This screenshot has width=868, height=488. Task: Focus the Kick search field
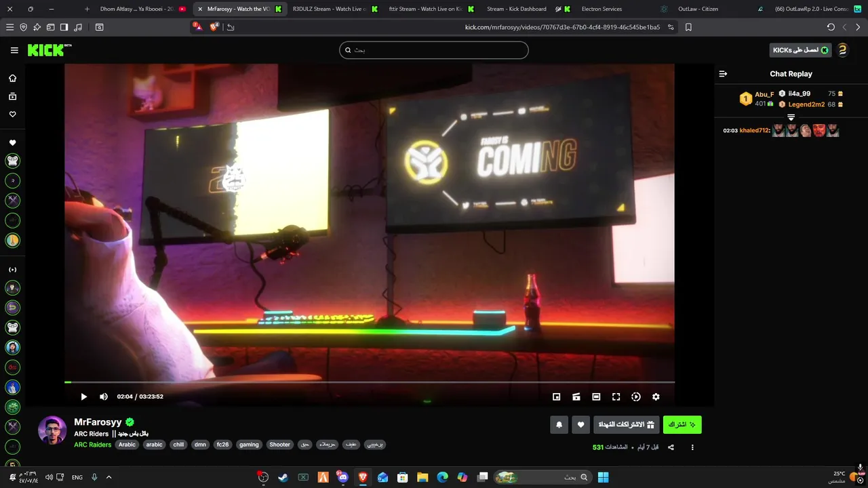[x=434, y=50]
